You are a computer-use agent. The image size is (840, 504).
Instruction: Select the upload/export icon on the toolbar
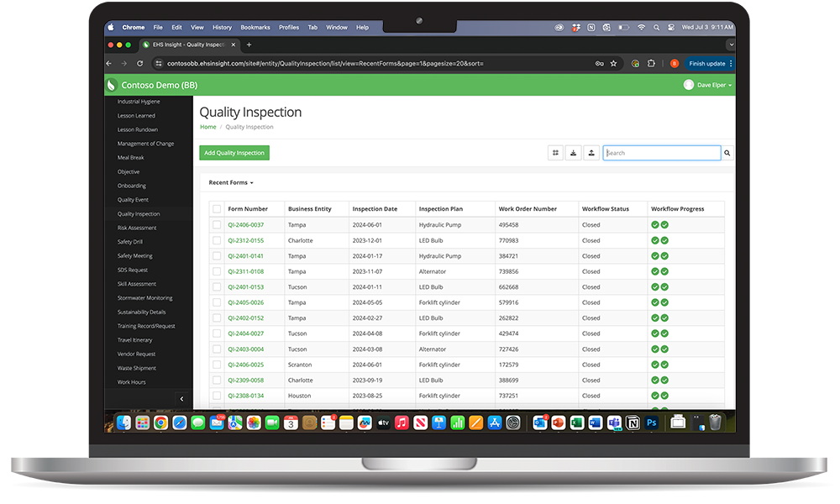[x=591, y=152]
